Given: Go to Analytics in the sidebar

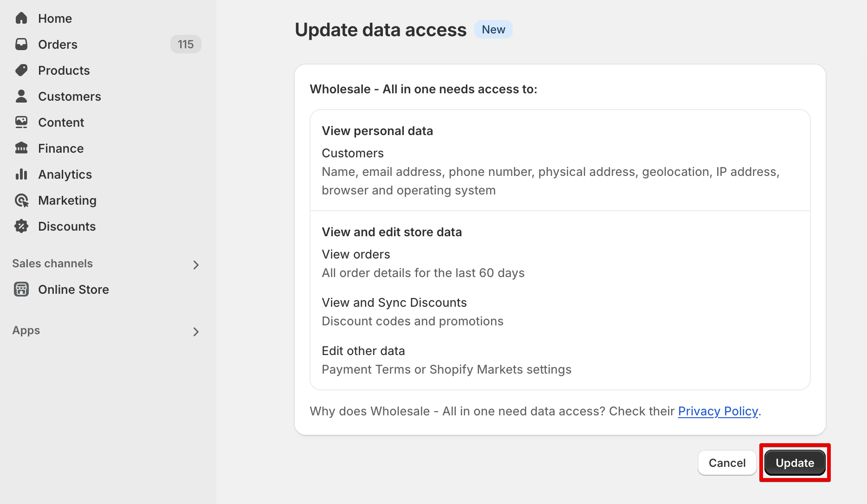Looking at the screenshot, I should pyautogui.click(x=65, y=174).
